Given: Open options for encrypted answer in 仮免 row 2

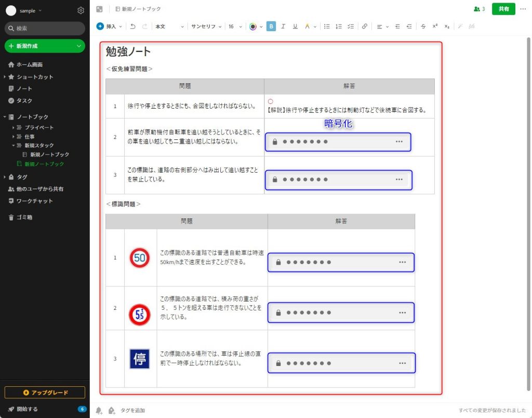Looking at the screenshot, I should coord(399,141).
